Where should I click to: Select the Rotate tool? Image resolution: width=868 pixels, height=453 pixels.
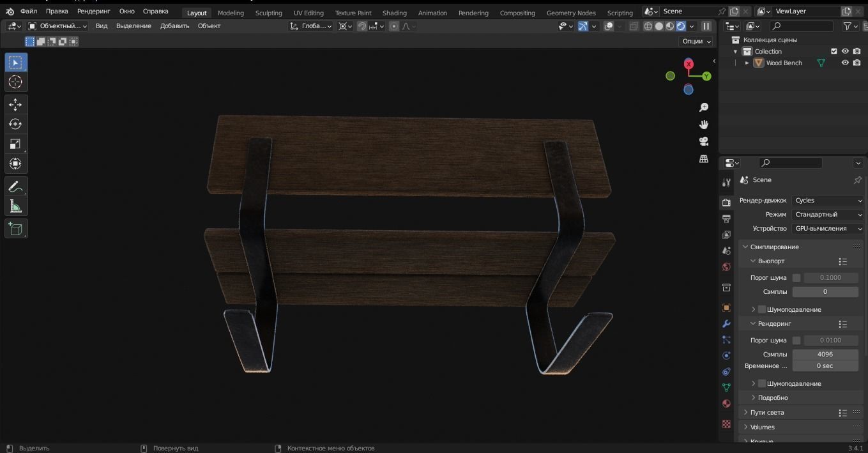click(16, 124)
